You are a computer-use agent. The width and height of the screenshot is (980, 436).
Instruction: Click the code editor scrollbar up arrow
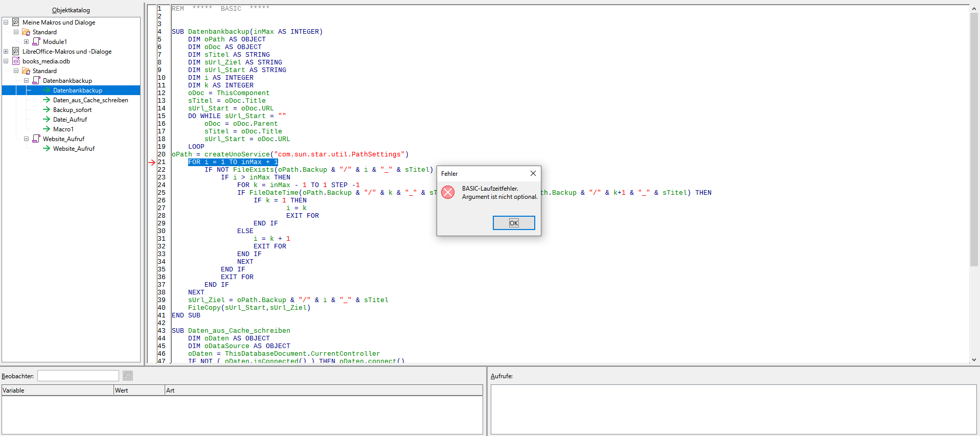point(974,9)
